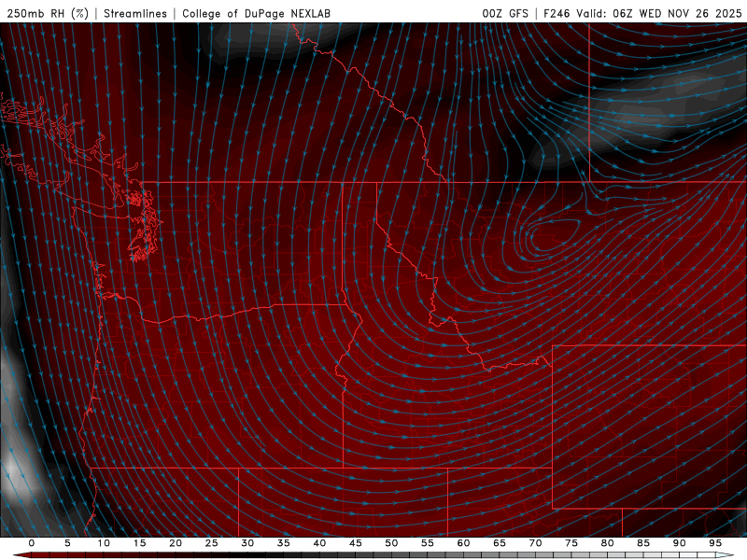Click the "85" color scale label
Viewport: 747px width, 560px height.
coord(643,543)
